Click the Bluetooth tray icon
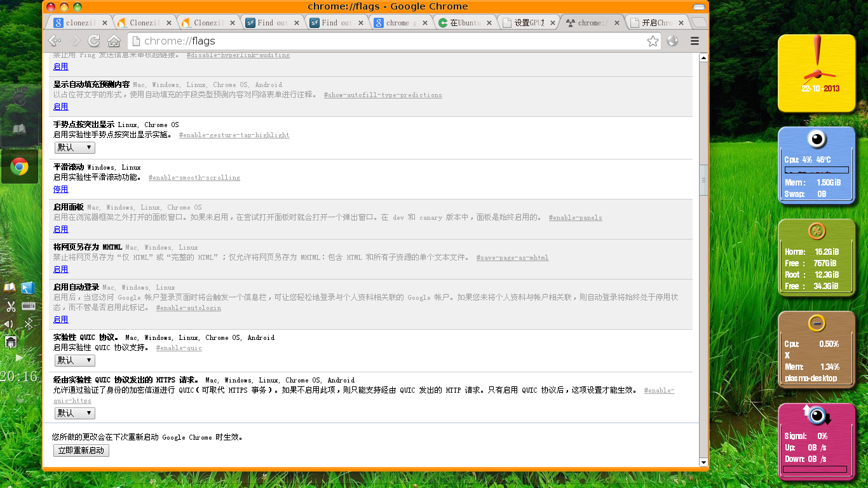This screenshot has height=488, width=868. point(28,325)
